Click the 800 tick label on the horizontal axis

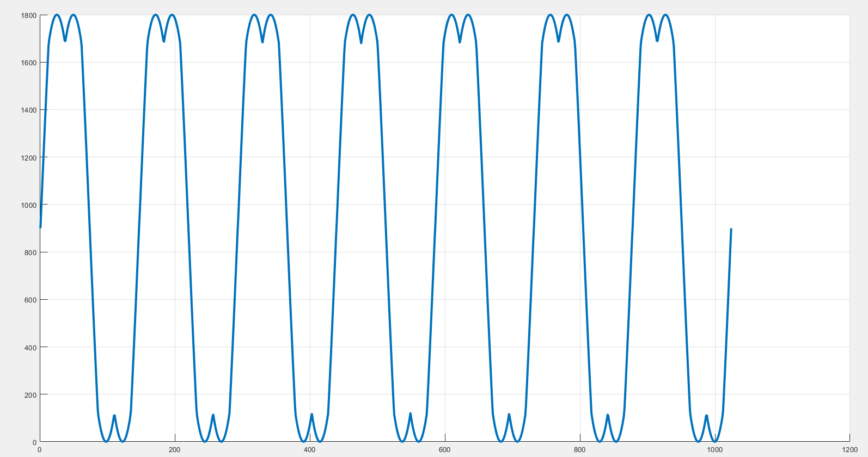tap(579, 449)
